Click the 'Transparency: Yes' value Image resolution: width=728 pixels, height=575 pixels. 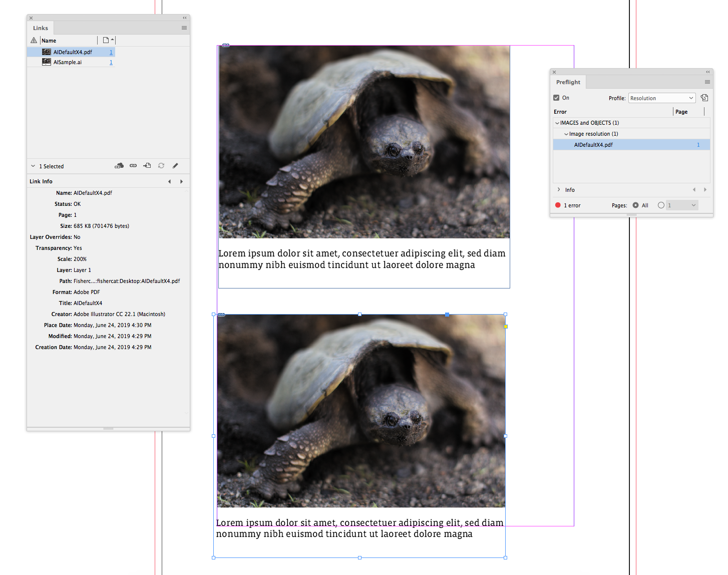[78, 248]
